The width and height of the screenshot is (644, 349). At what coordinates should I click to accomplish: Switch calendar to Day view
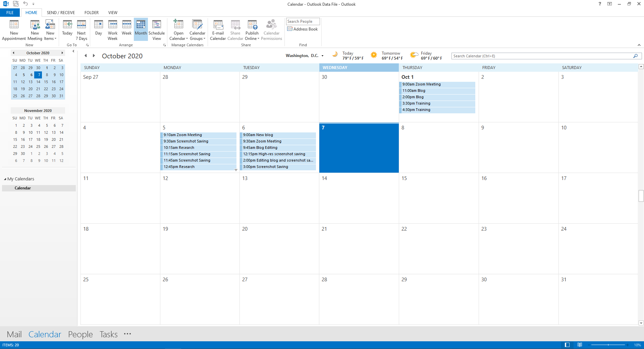click(x=98, y=29)
